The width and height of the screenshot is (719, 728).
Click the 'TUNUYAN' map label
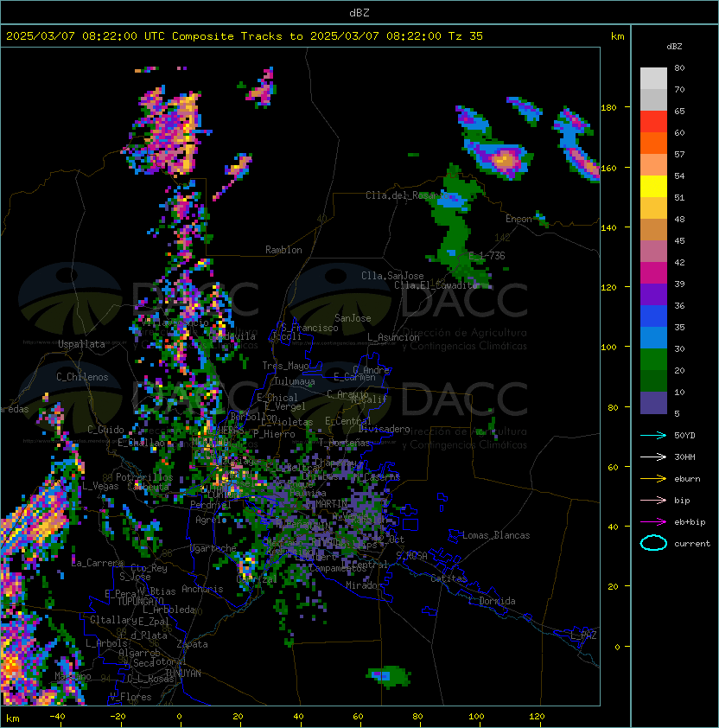pyautogui.click(x=183, y=674)
